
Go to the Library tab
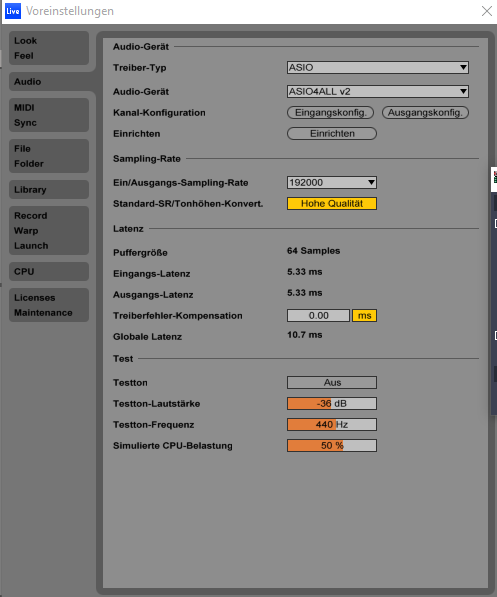click(49, 190)
